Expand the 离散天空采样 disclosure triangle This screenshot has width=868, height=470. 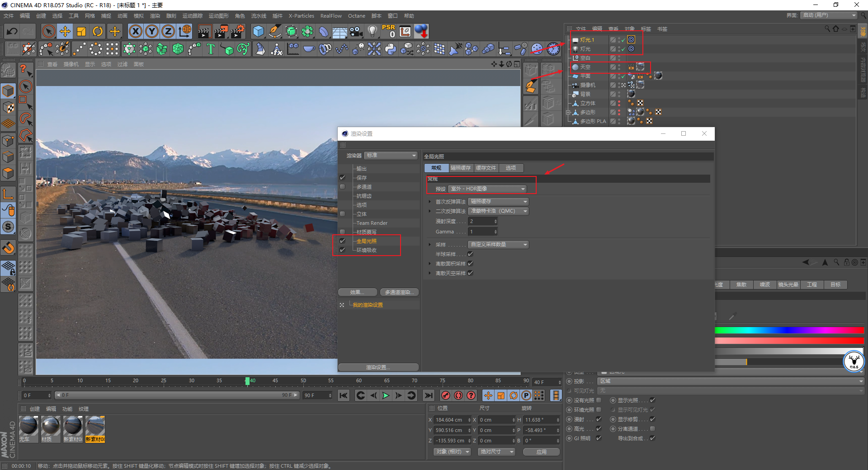[x=429, y=273]
